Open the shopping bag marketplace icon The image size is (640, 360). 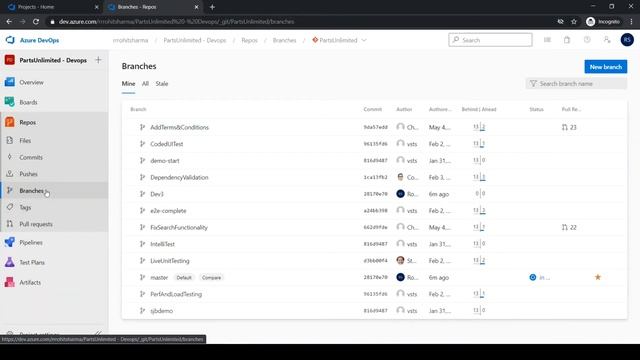[567, 40]
